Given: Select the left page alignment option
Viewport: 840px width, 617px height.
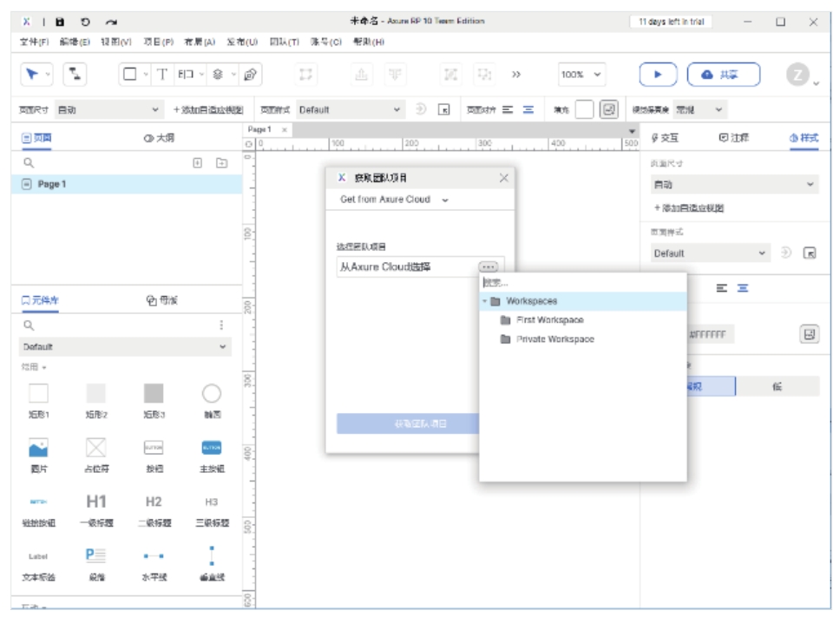Looking at the screenshot, I should (x=508, y=110).
